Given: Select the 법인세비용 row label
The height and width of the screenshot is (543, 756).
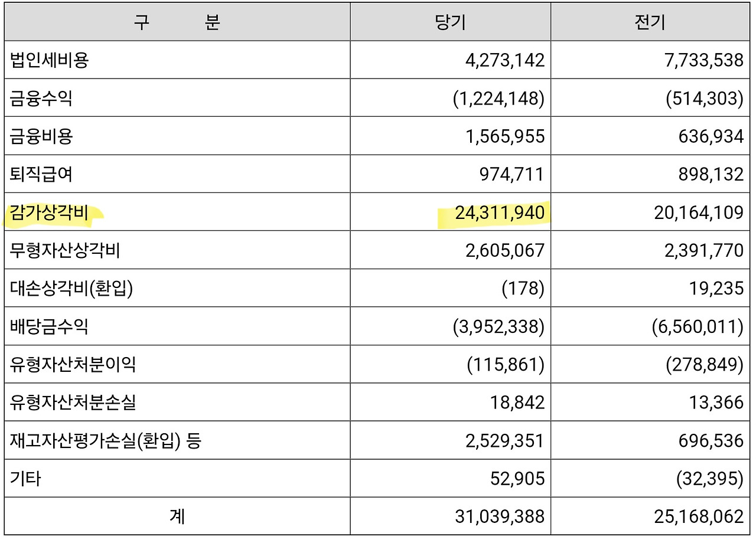Looking at the screenshot, I should coord(50,60).
